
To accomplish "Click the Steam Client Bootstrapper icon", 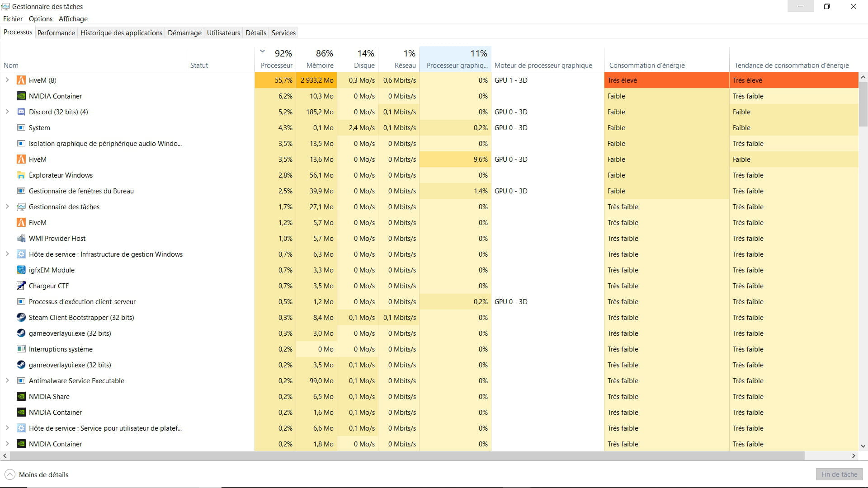I will pos(21,318).
